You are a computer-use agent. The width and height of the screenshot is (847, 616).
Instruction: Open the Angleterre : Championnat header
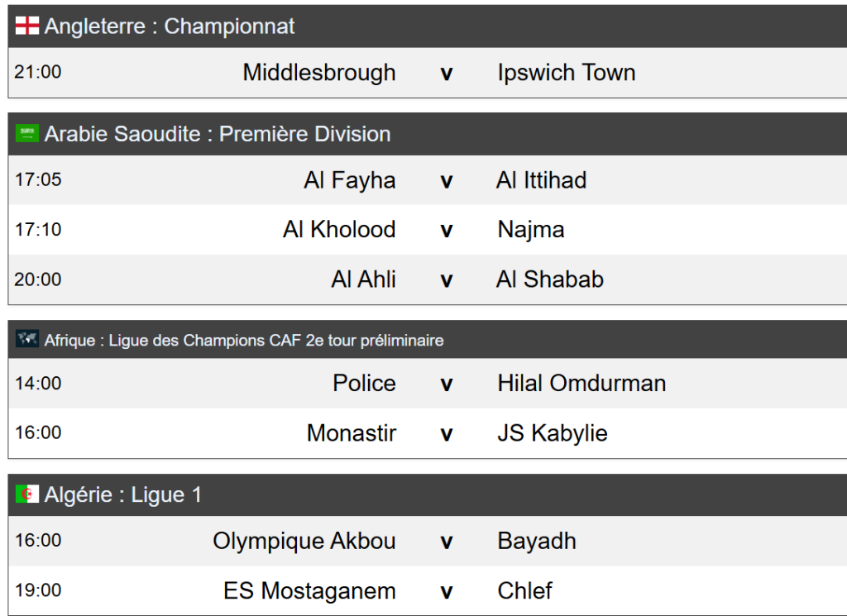pos(170,26)
